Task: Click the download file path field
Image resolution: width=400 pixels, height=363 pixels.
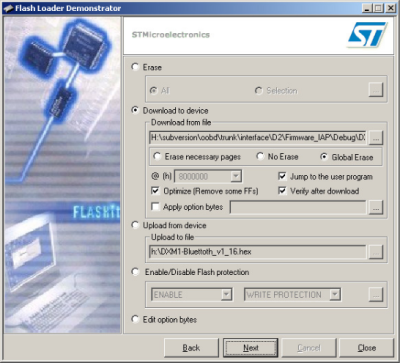Action: 258,138
